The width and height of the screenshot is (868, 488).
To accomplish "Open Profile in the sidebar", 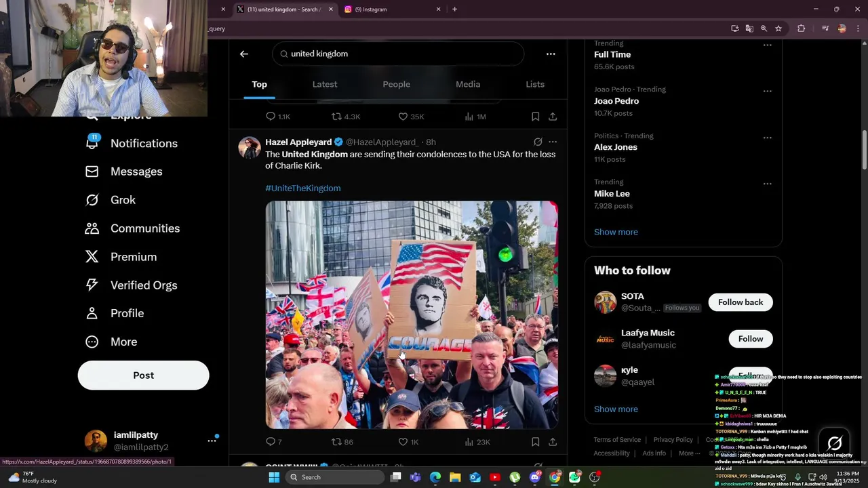I will pos(115,314).
